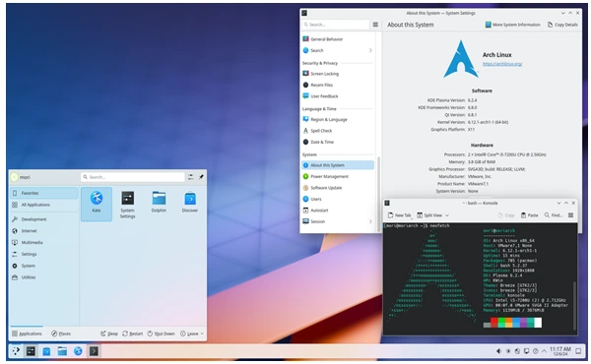Screen dimensions: 591x364
Task: Expand the hidden system tray icons arrow
Action: (x=544, y=351)
